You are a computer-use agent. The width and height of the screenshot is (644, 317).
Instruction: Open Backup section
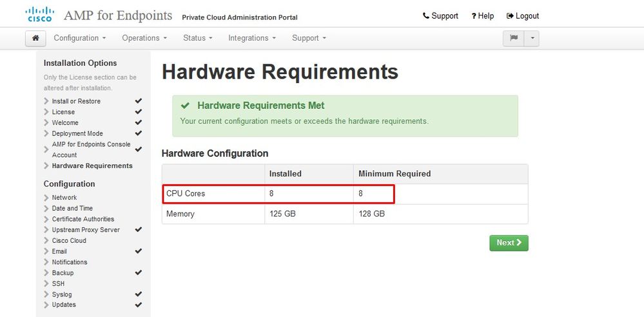tap(63, 273)
